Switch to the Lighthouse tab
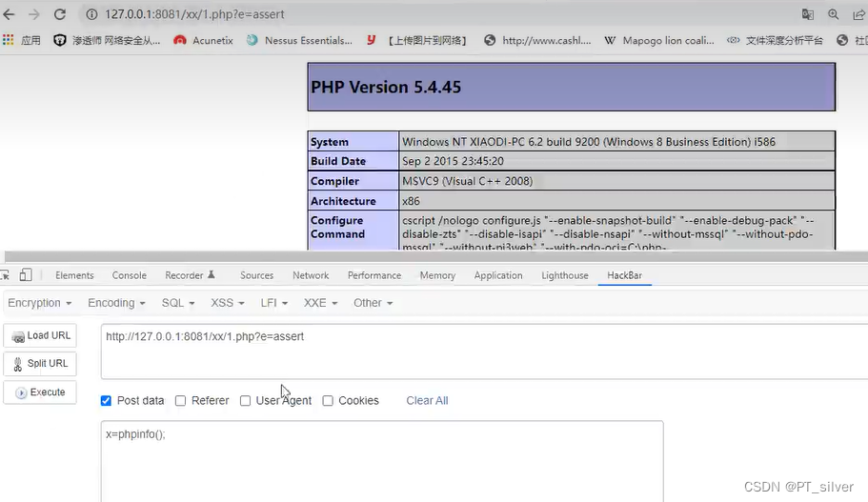This screenshot has height=502, width=868. coord(565,275)
